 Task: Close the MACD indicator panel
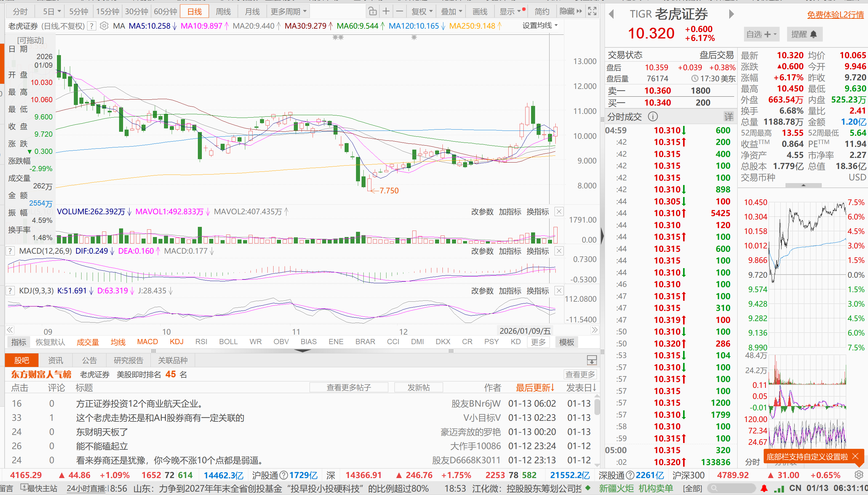(x=559, y=251)
